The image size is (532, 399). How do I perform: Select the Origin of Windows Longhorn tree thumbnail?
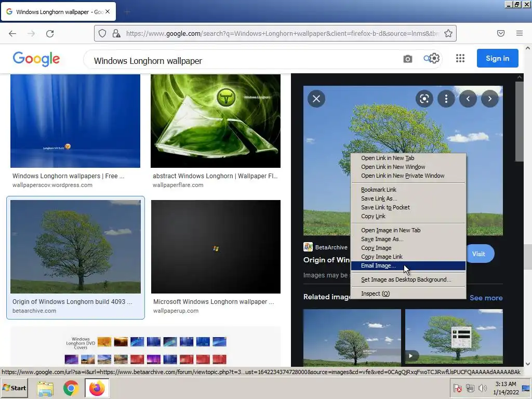tap(75, 247)
